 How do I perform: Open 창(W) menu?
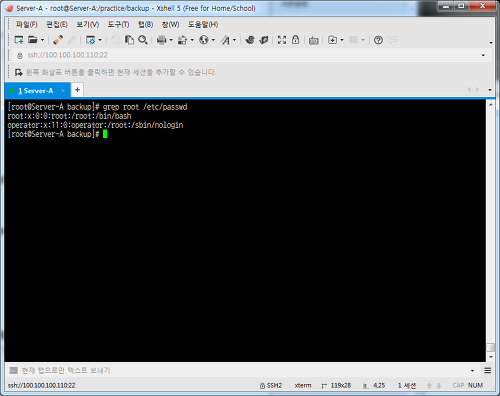[170, 25]
